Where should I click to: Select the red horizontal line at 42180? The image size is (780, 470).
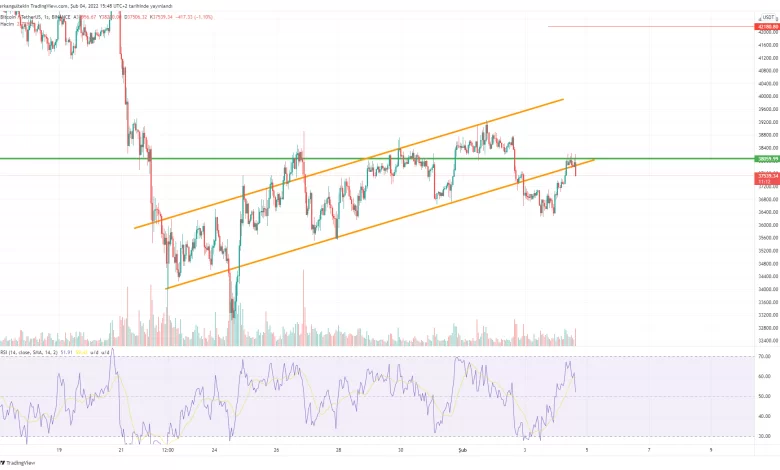tap(650, 27)
